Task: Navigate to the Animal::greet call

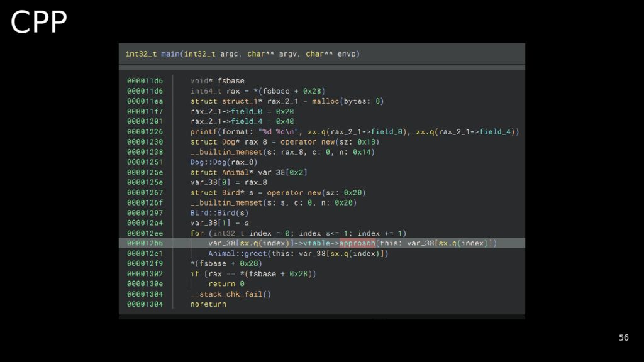Action: (x=239, y=253)
